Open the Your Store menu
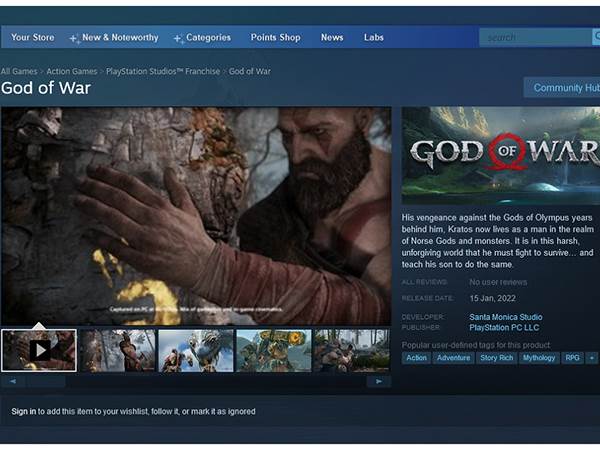Image resolution: width=600 pixels, height=450 pixels. pos(33,38)
